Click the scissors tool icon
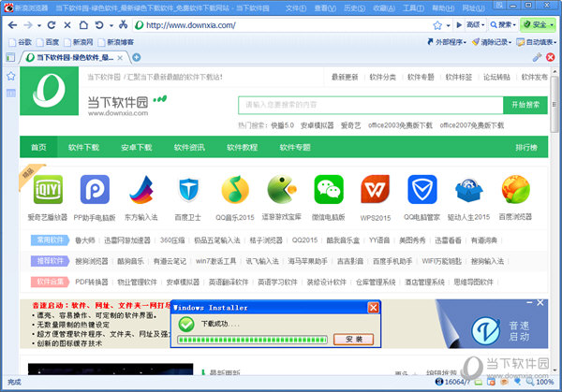Screen dimensions: 562x392 pyautogui.click(x=123, y=24)
